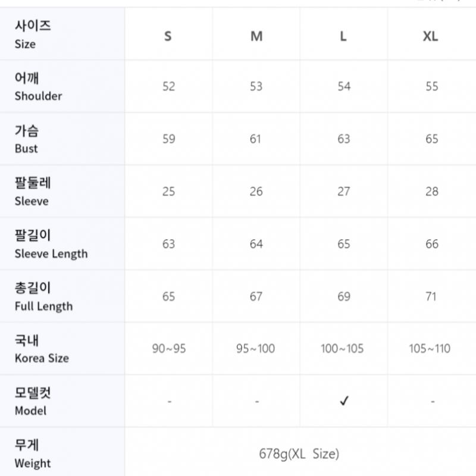Click the 678g(XL Size) weight value

299,454
